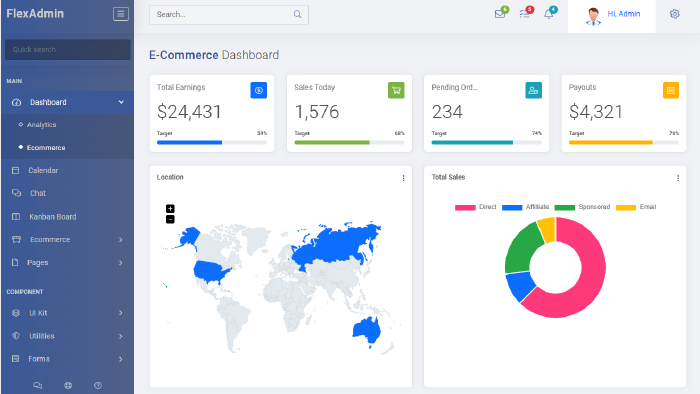This screenshot has width=700, height=394.
Task: Click the Sales Today green progress bar
Action: 349,142
